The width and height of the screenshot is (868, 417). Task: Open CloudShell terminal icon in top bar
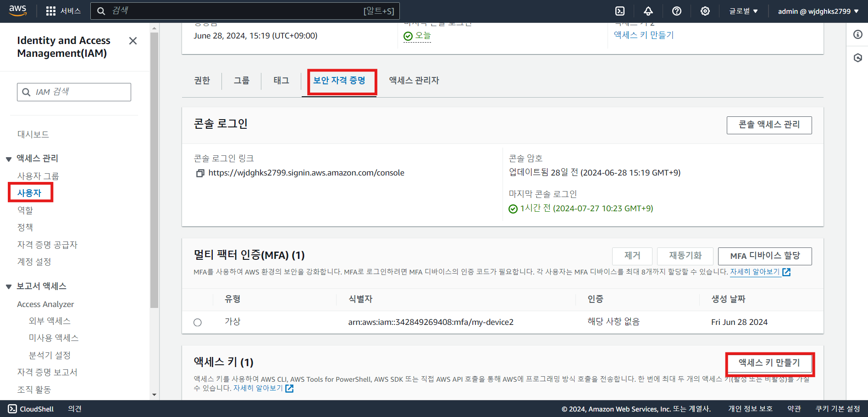620,11
